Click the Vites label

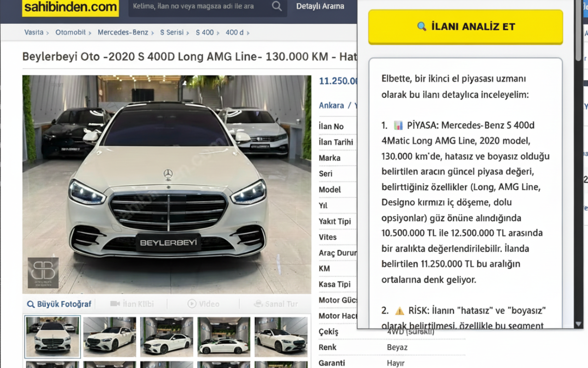[x=328, y=237]
